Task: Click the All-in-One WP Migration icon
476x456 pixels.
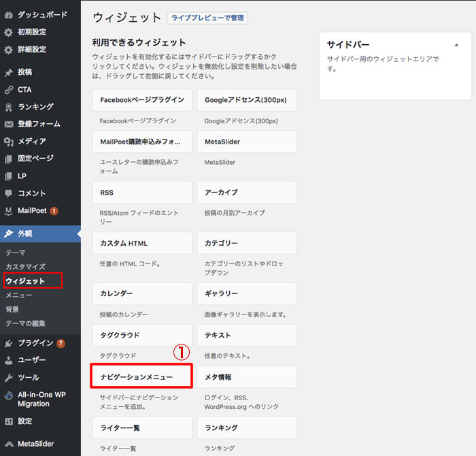Action: (x=8, y=395)
